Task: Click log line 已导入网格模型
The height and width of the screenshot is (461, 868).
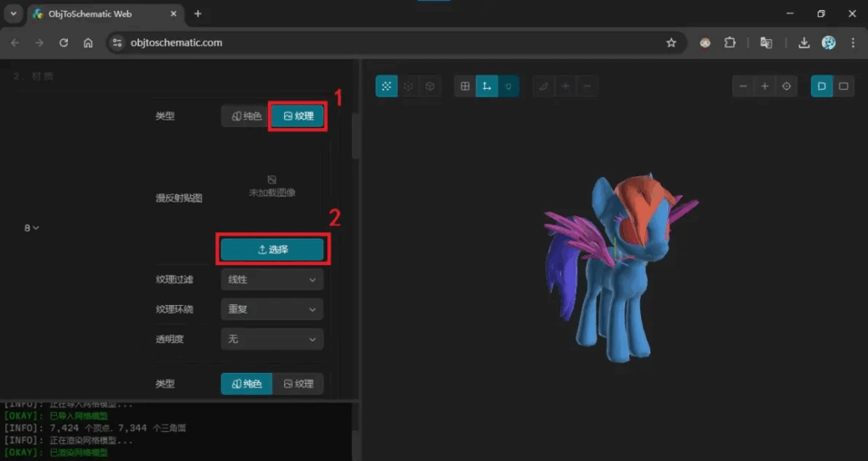Action: click(56, 415)
